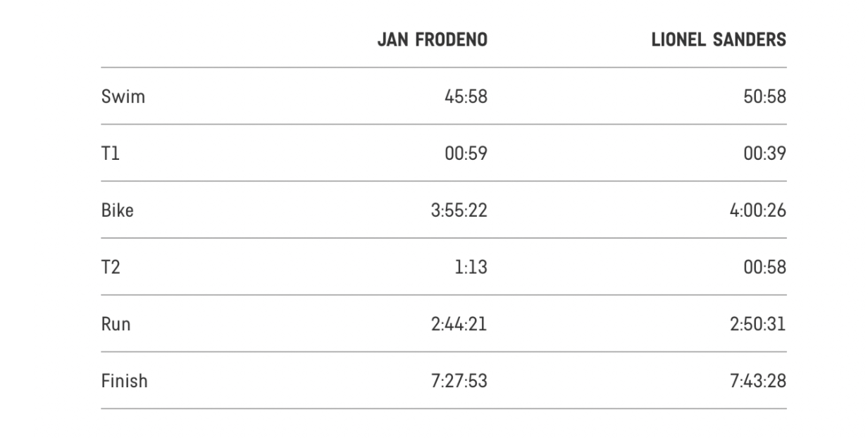The image size is (868, 438).
Task: Select the Swim row label
Action: pos(123,96)
